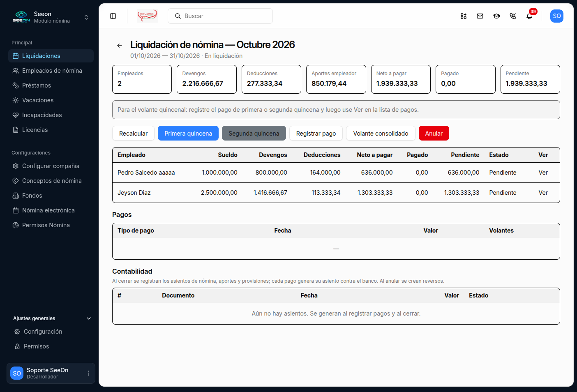
Task: Open the Volante consolidado button
Action: pyautogui.click(x=381, y=133)
